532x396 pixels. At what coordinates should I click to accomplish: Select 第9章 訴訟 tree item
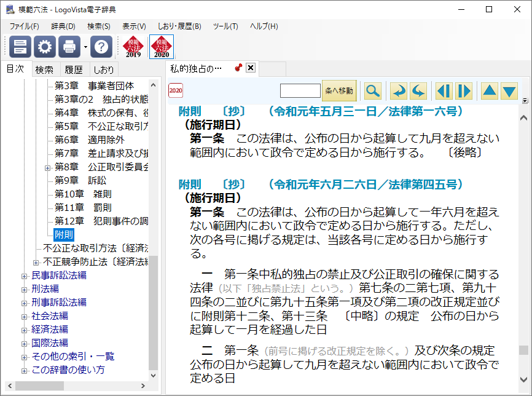80,180
